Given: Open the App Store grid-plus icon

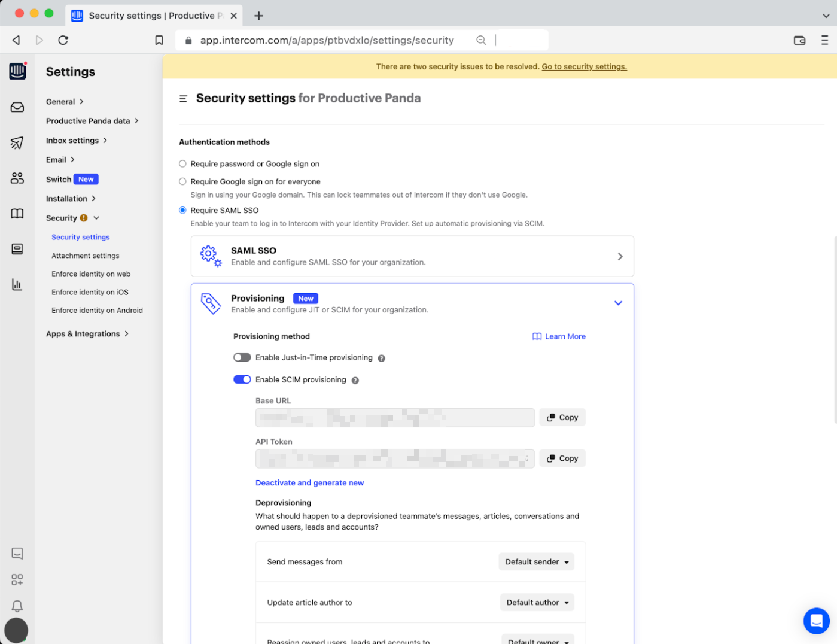Looking at the screenshot, I should click(17, 579).
